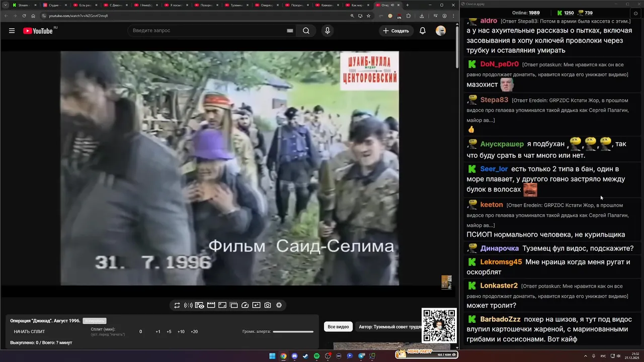Click the clapperboard cinema mode icon
Screen dimensions: 644x362
pyautogui.click(x=211, y=305)
